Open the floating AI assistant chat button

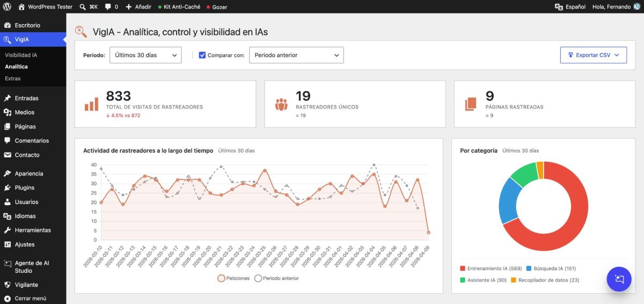coord(619,279)
